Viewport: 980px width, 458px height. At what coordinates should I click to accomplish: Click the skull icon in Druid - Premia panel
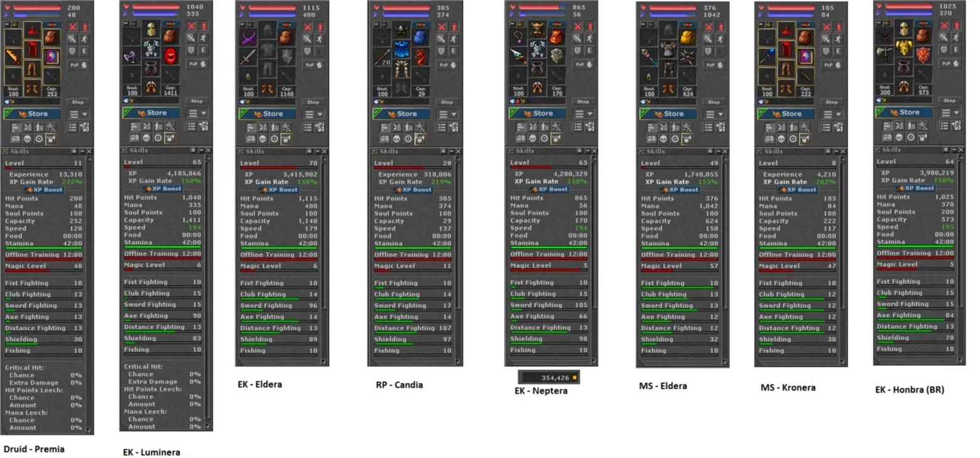pos(27,138)
